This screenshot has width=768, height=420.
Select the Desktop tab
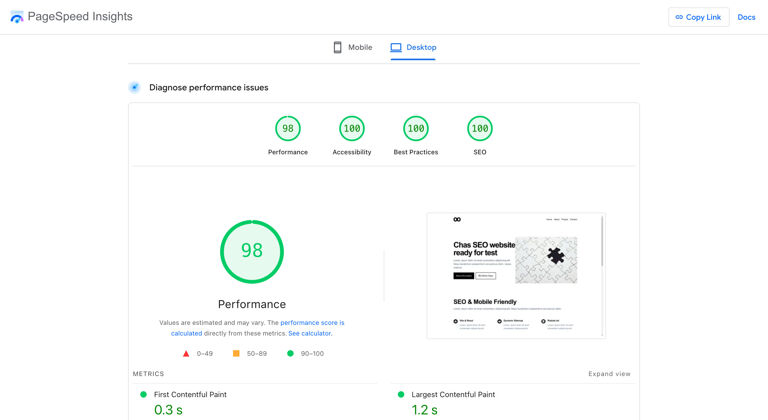[x=413, y=48]
